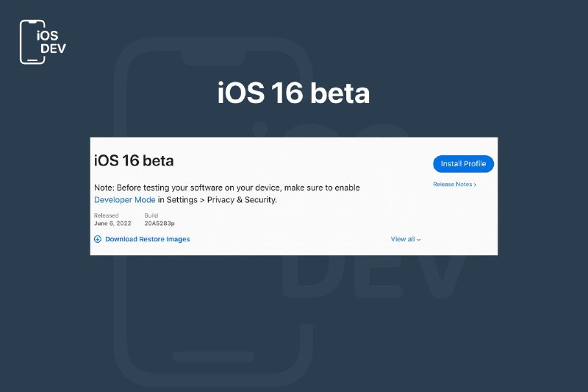
Task: Click the release date June 6, 2022
Action: [112, 224]
